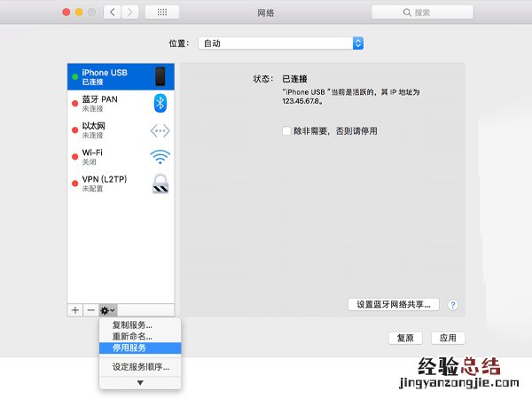Choose 停用服务 from menu
Screen dimensions: 532x399
(140, 348)
